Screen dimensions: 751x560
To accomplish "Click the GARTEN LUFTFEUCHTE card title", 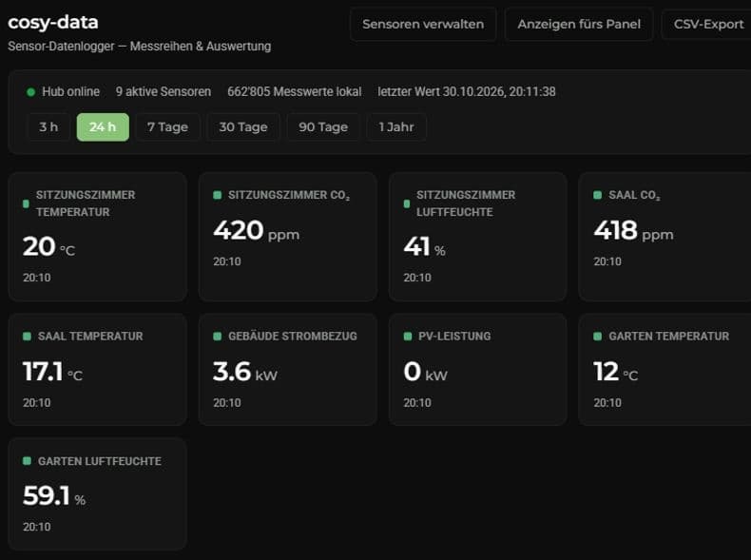I will (100, 461).
